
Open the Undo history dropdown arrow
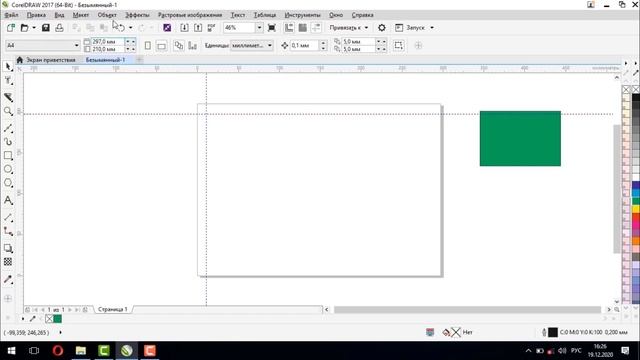[130, 28]
